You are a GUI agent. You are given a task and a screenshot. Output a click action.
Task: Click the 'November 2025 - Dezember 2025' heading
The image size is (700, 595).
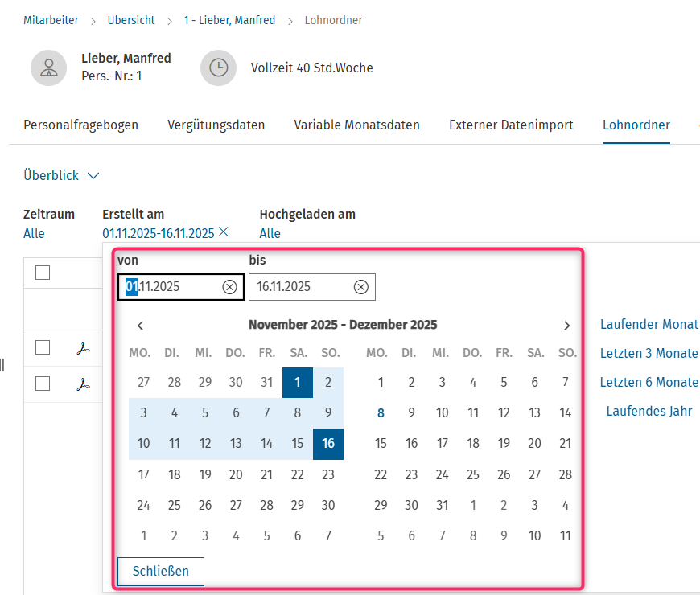(343, 325)
